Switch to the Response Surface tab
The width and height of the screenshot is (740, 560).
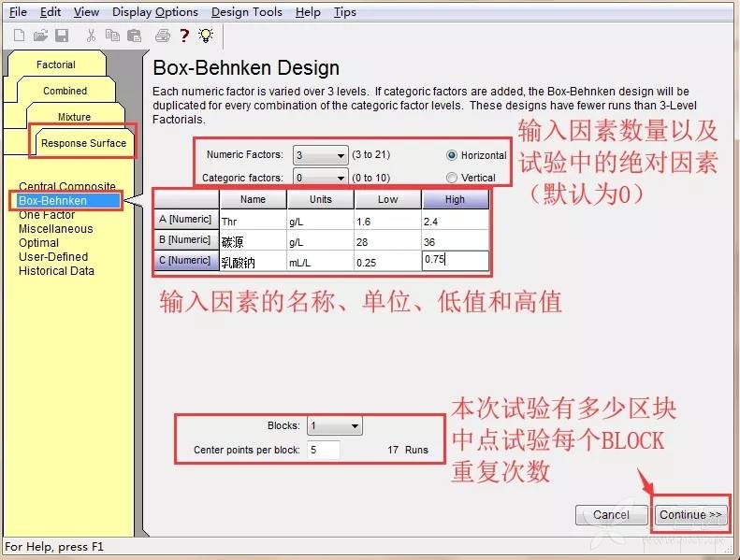point(83,143)
